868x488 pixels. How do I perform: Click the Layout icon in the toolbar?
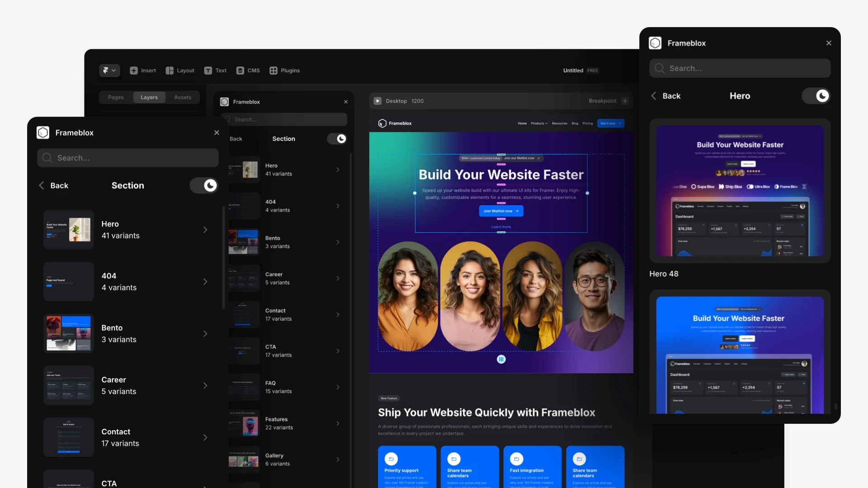(x=170, y=70)
